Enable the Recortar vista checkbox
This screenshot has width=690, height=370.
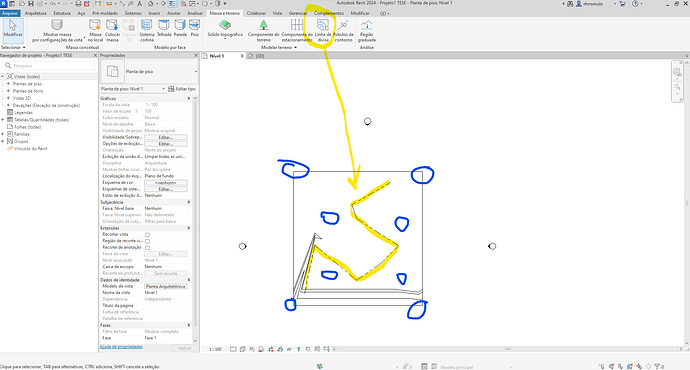147,234
